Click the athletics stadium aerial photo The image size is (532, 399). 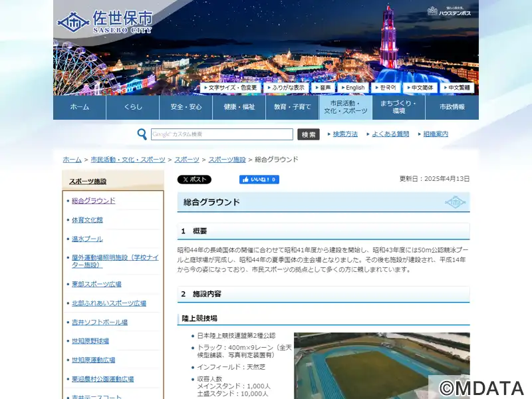pyautogui.click(x=382, y=365)
